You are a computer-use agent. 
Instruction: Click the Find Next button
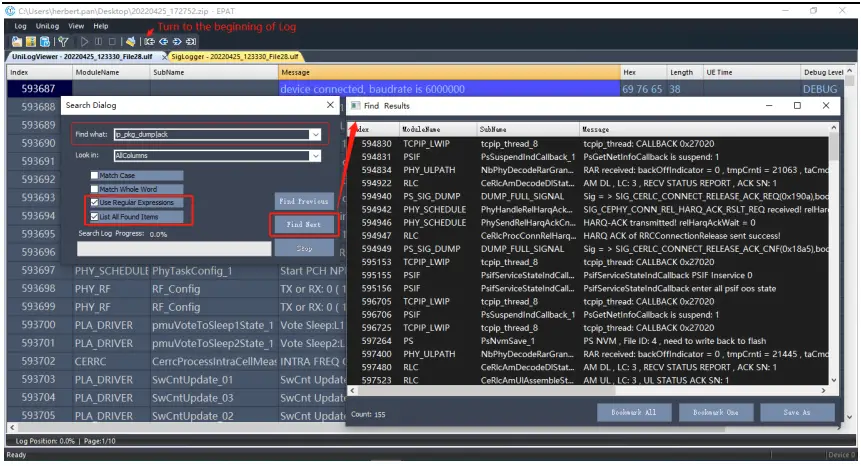(x=304, y=224)
